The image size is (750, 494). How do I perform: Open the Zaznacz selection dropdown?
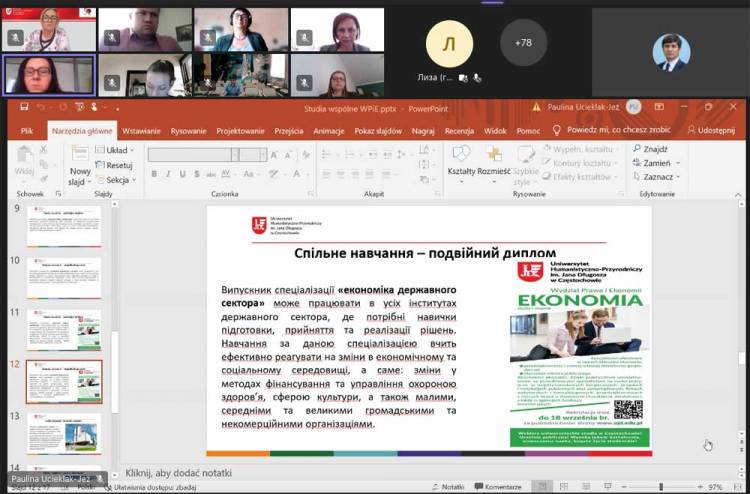click(x=660, y=177)
